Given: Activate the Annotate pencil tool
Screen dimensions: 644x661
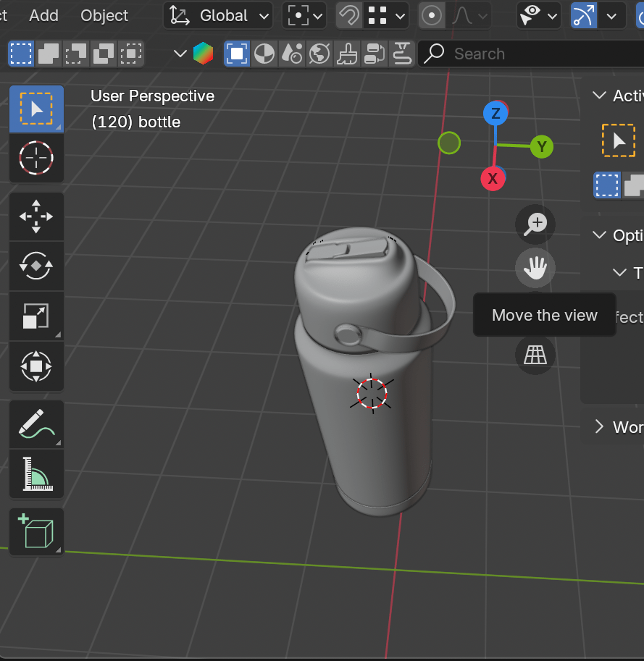Looking at the screenshot, I should (x=36, y=424).
